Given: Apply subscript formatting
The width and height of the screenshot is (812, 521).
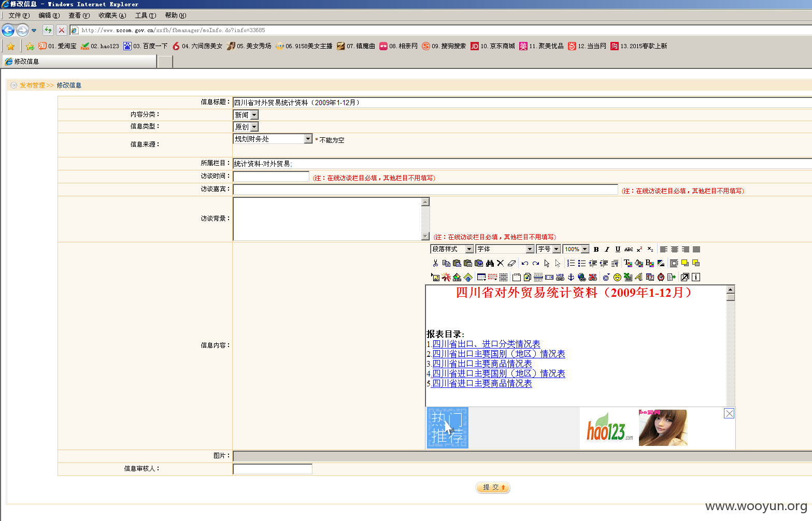Looking at the screenshot, I should point(650,249).
